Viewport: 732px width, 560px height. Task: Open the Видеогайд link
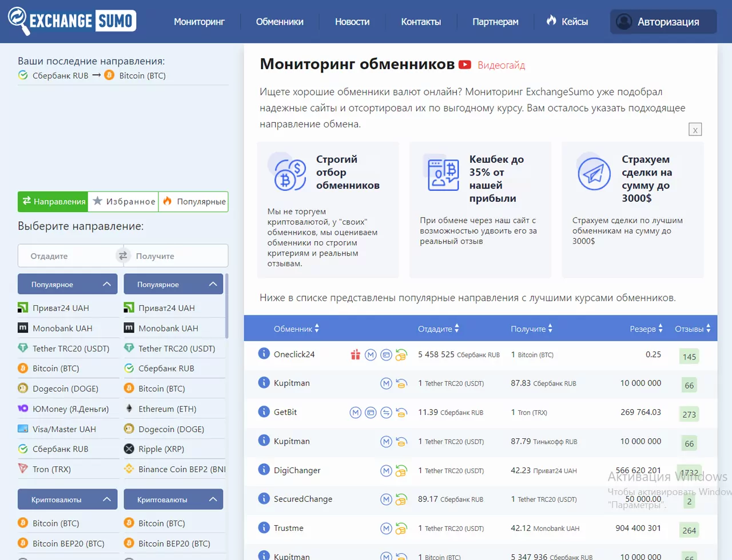(501, 65)
